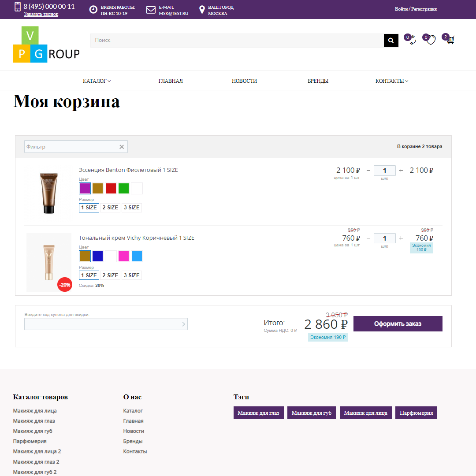This screenshot has width=476, height=476.
Task: Select 3 SIZE for Vichy cream
Action: click(x=131, y=275)
